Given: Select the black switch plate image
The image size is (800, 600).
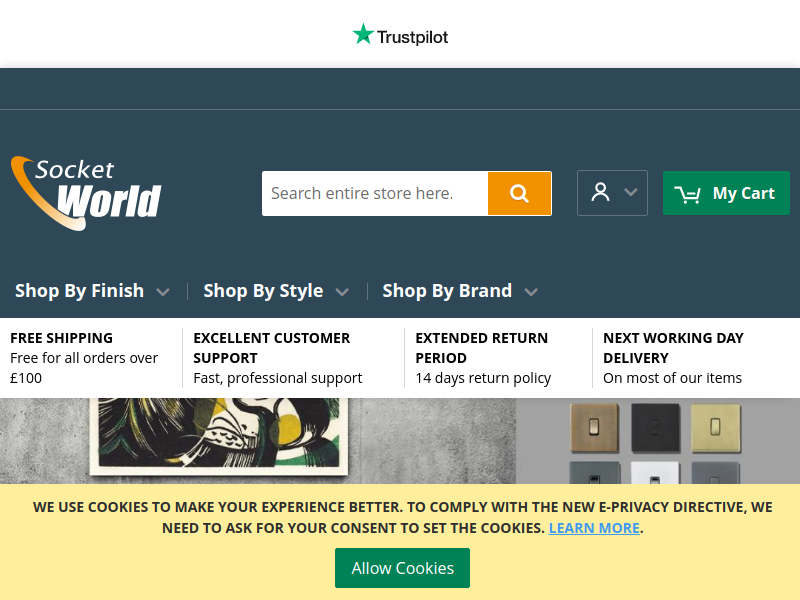Looking at the screenshot, I should point(655,428).
